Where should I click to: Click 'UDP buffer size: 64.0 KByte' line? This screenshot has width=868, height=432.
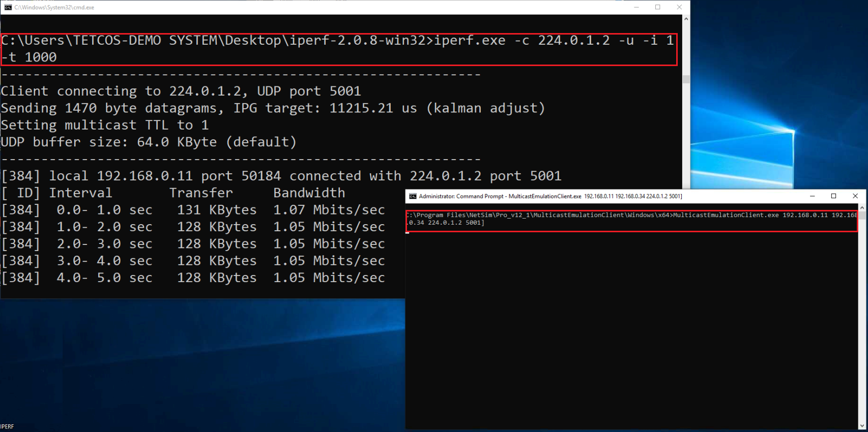point(149,142)
